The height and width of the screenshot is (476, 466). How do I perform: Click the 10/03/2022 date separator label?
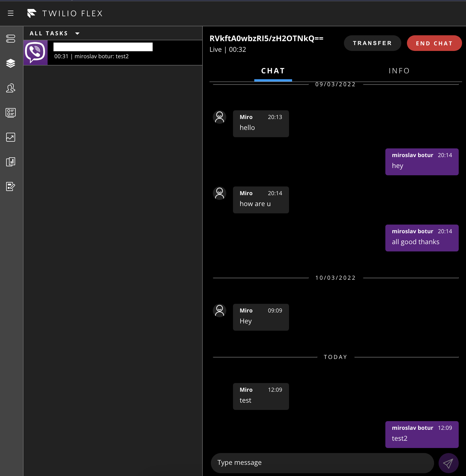click(335, 278)
